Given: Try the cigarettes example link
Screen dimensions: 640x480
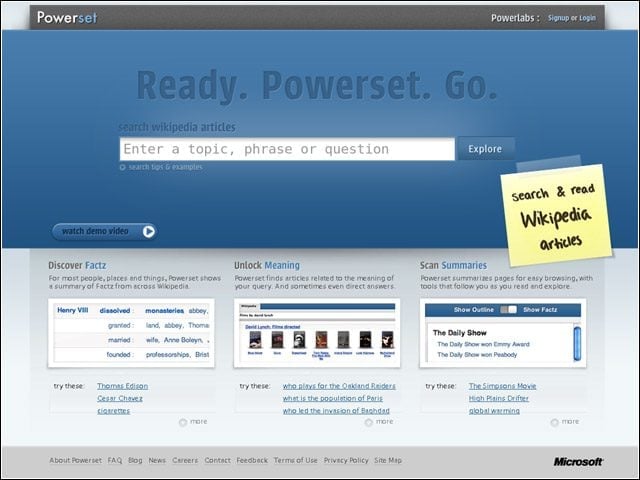Looking at the screenshot, I should pos(113,411).
